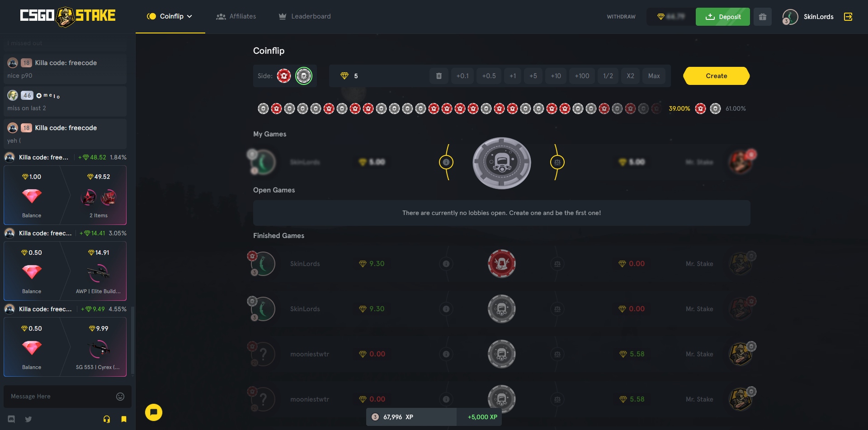The width and height of the screenshot is (868, 430).
Task: Open the gift rewards icon
Action: (763, 17)
